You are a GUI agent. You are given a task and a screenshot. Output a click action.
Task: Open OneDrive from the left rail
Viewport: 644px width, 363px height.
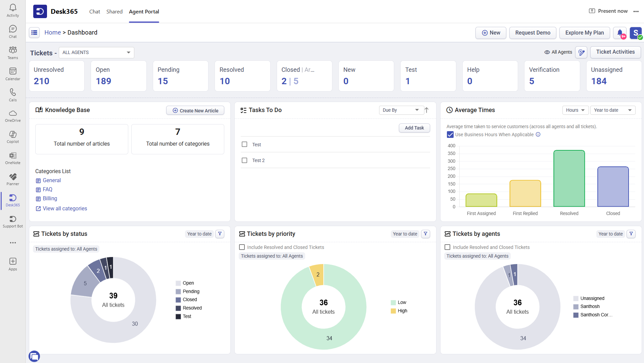pos(12,116)
